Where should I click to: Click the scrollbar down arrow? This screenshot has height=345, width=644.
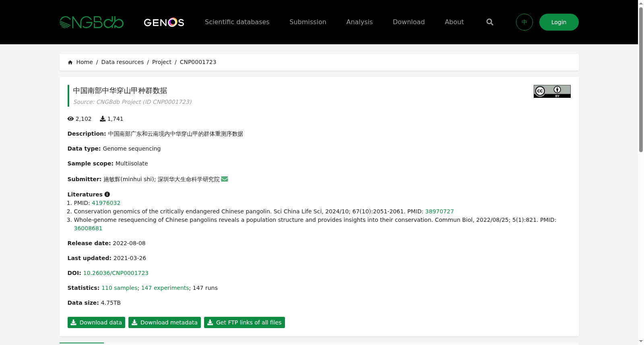(x=641, y=341)
